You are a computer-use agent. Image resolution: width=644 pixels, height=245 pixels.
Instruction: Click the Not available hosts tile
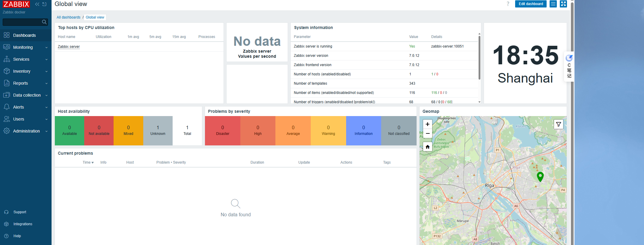99,131
